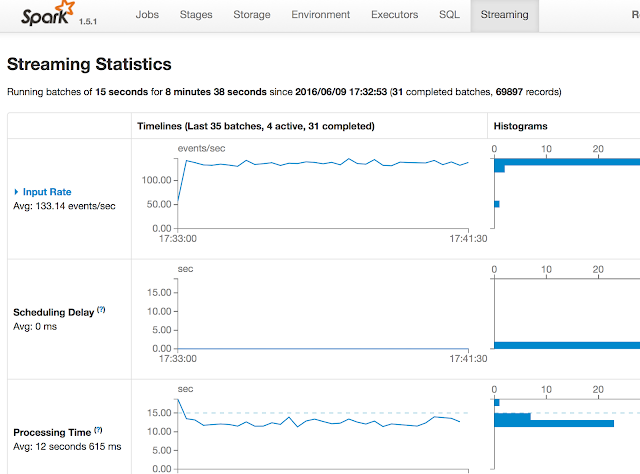Select the Streaming tab
The width and height of the screenshot is (640, 474).
tap(504, 15)
